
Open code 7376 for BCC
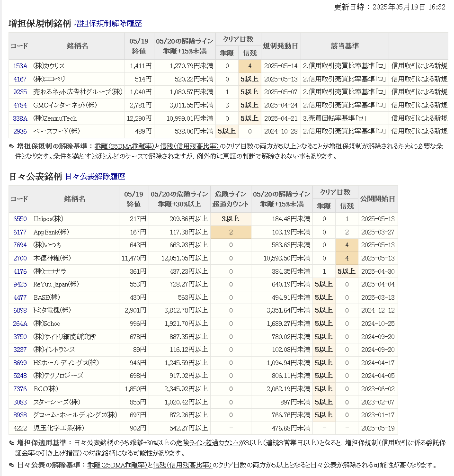20,389
